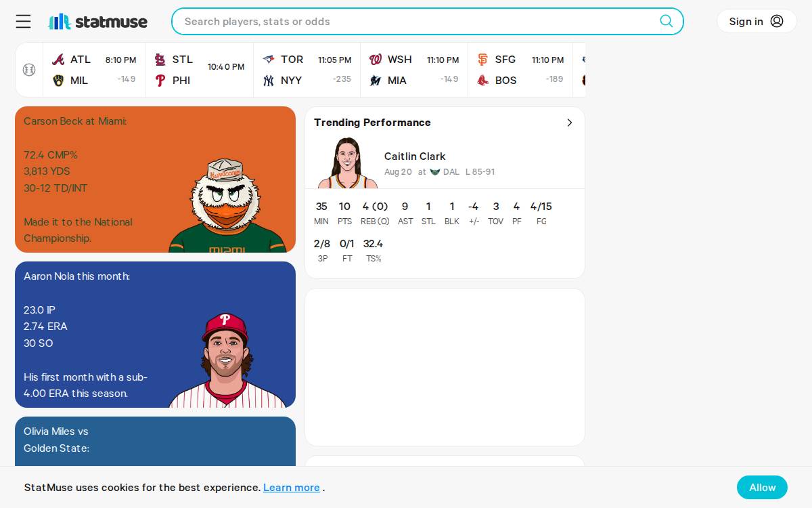Click Allow to accept cookies
Viewport: 812px width, 508px height.
[x=762, y=488]
